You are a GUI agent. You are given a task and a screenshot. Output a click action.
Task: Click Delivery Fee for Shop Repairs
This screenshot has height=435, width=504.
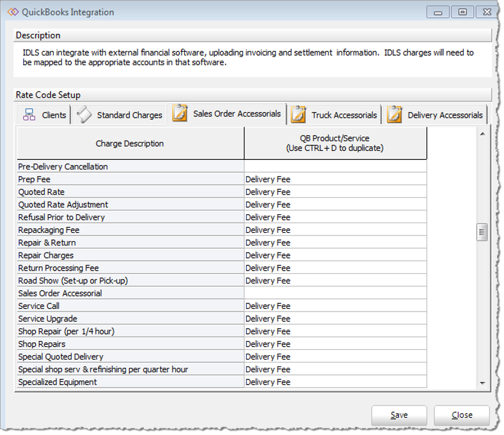coord(335,344)
